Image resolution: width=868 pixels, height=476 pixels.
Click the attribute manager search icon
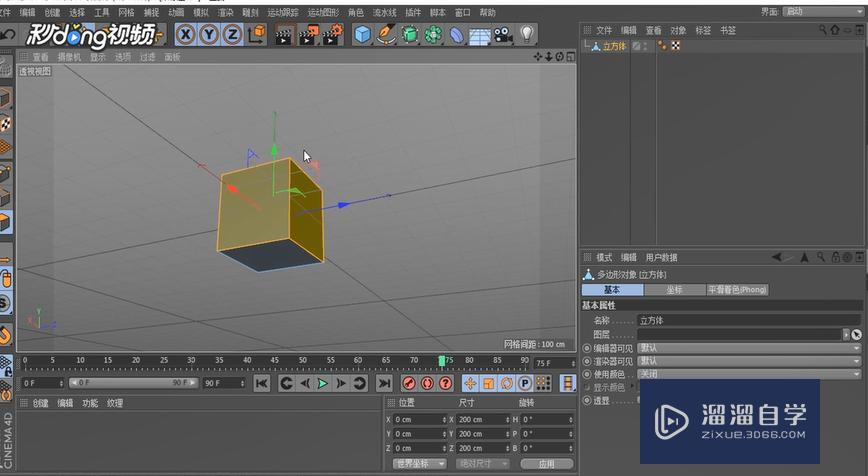[x=821, y=257]
